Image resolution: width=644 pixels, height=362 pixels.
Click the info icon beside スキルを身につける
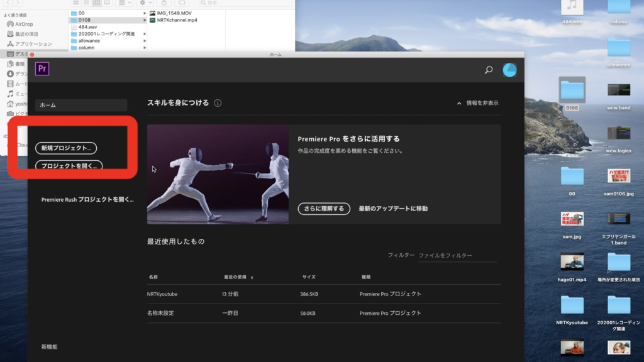click(218, 103)
